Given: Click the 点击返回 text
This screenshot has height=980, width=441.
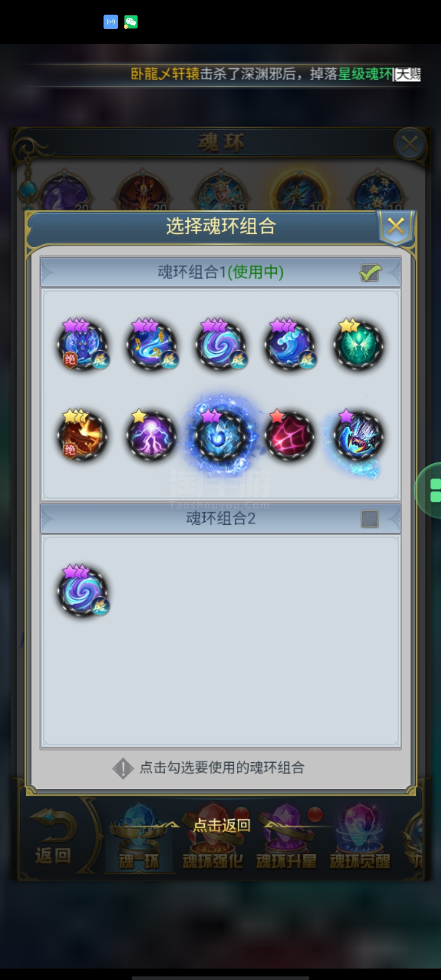Looking at the screenshot, I should coord(222,825).
